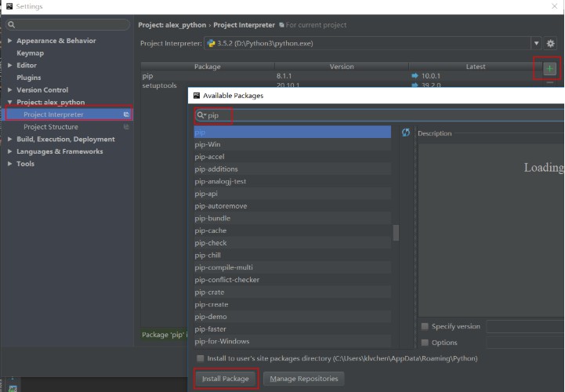Click the search magnifier in Available Packages

click(201, 115)
